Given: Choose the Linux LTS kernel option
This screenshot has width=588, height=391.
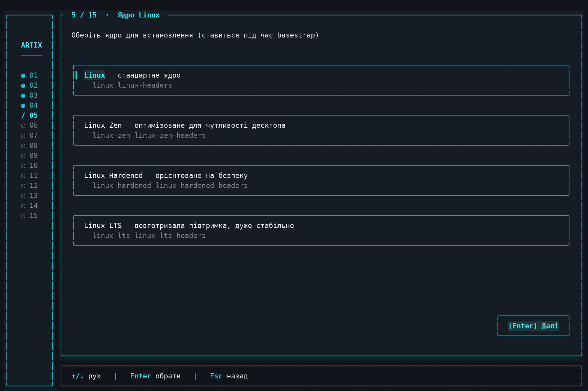Looking at the screenshot, I should pos(321,231).
